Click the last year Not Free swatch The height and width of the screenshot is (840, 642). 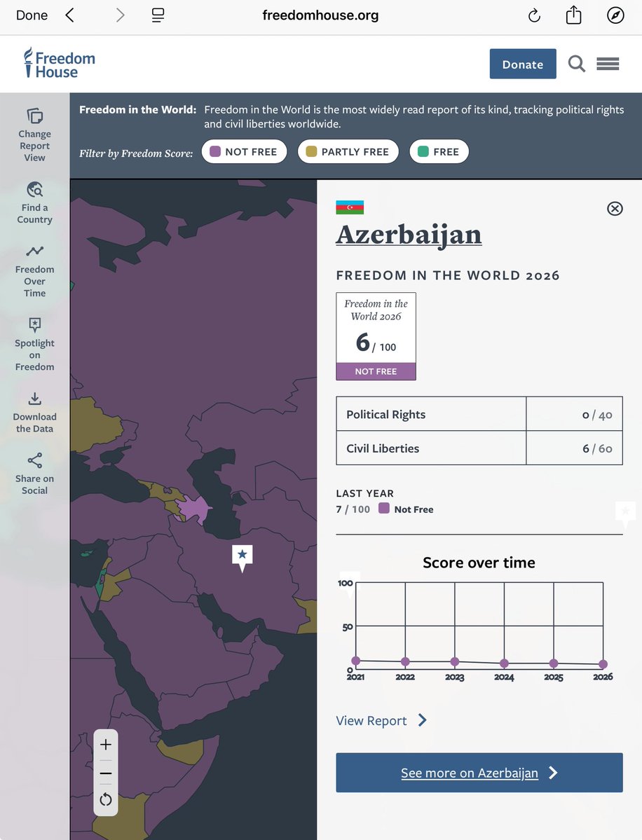(383, 508)
